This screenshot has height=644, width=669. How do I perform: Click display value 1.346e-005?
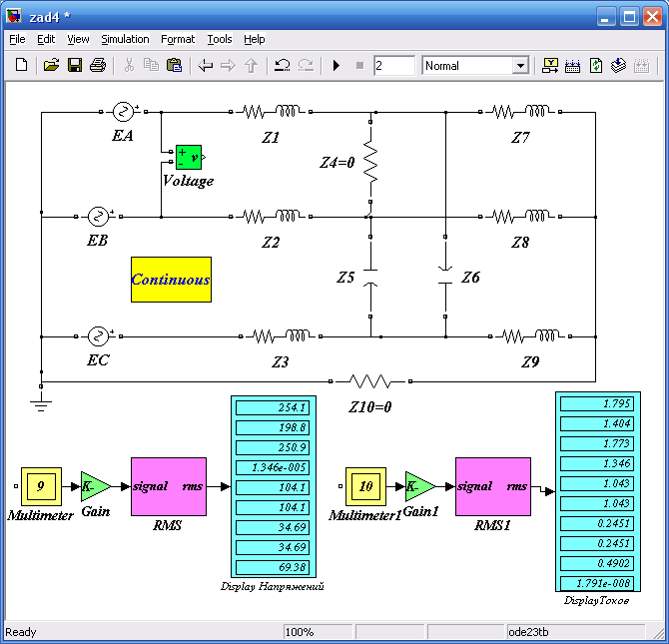[x=273, y=467]
